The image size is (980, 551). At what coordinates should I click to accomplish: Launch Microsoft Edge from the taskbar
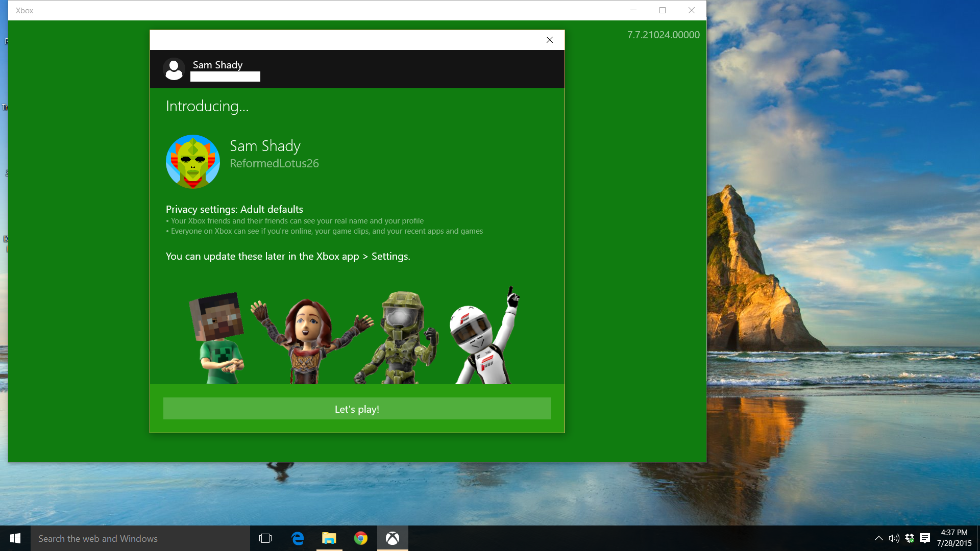(298, 538)
